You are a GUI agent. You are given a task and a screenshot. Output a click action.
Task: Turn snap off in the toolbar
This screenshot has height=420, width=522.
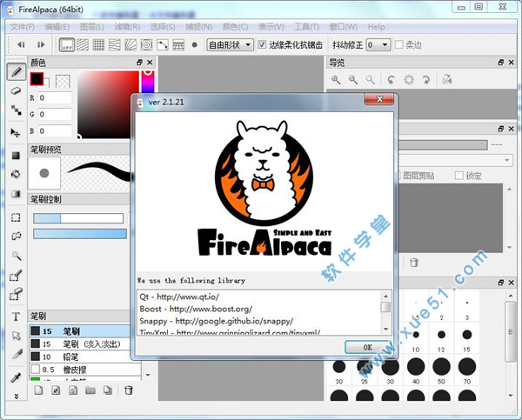point(67,44)
